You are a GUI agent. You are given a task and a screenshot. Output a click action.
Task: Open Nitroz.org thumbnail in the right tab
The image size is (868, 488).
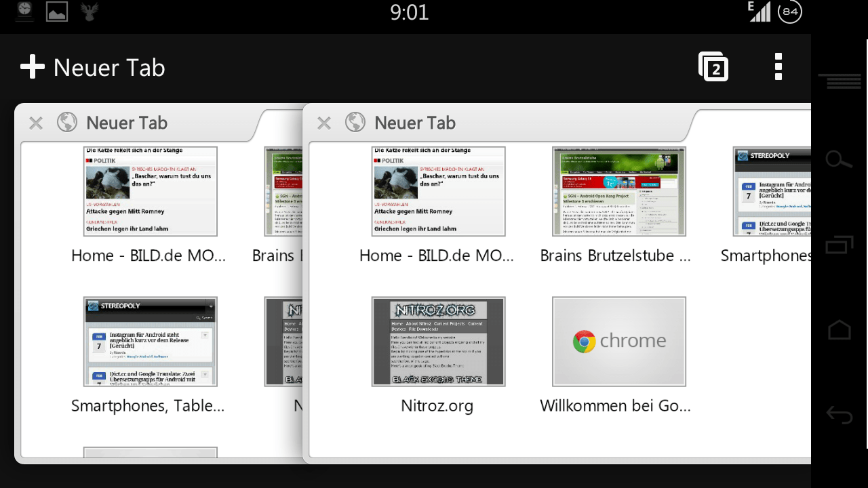pyautogui.click(x=439, y=342)
